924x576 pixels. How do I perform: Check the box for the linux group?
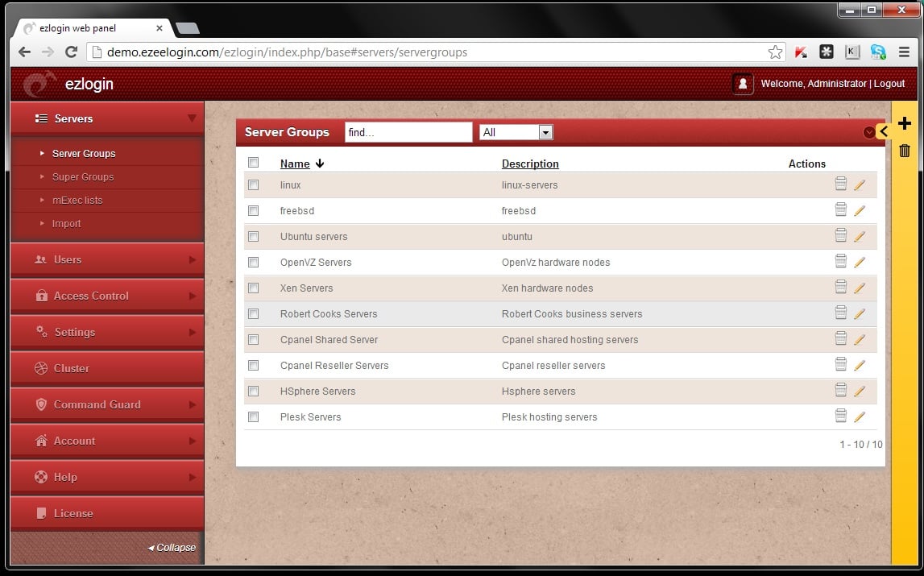click(x=254, y=185)
